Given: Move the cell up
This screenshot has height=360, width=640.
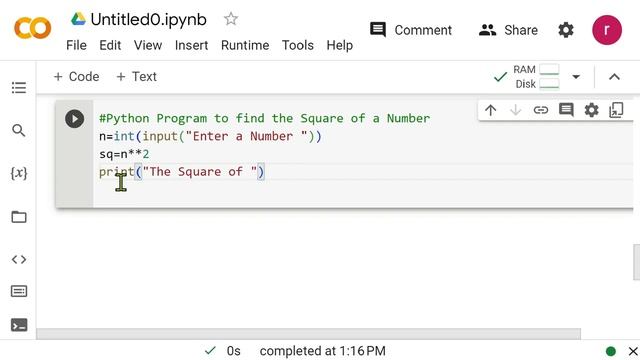Looking at the screenshot, I should pyautogui.click(x=490, y=110).
